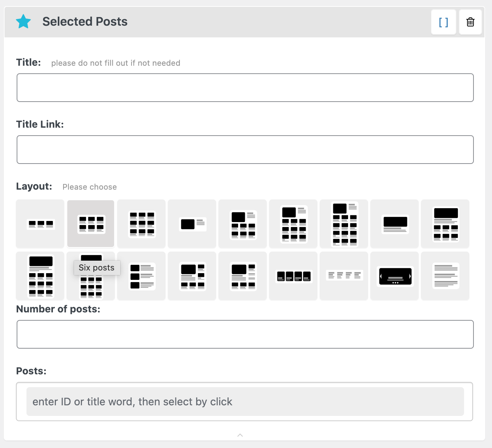Click the Selected Posts header title
This screenshot has height=448, width=492.
[85, 22]
